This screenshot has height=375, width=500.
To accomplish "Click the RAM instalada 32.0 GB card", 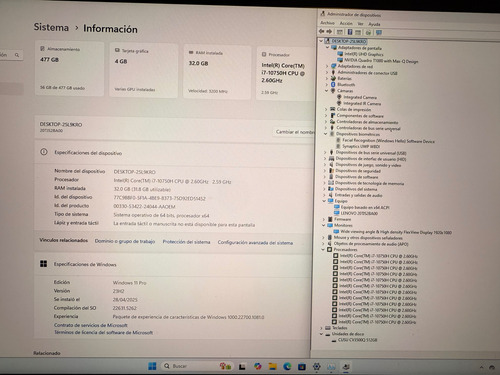I will point(217,72).
